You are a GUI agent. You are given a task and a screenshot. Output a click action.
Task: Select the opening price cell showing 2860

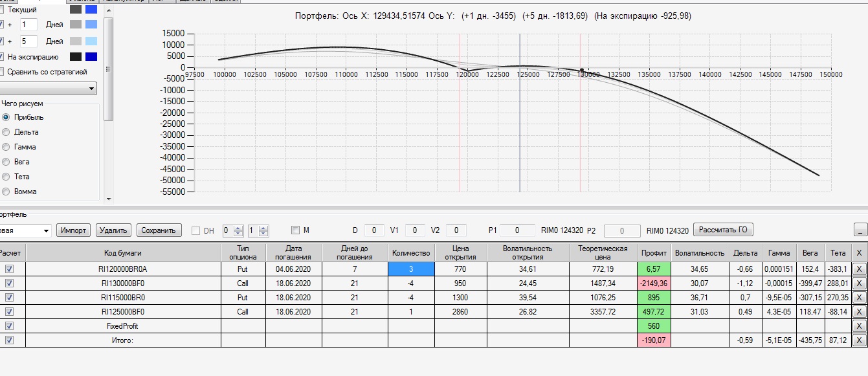pyautogui.click(x=461, y=311)
